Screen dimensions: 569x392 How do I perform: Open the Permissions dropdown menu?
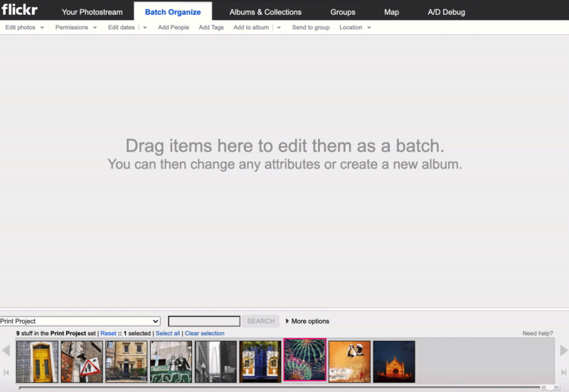[x=75, y=28]
